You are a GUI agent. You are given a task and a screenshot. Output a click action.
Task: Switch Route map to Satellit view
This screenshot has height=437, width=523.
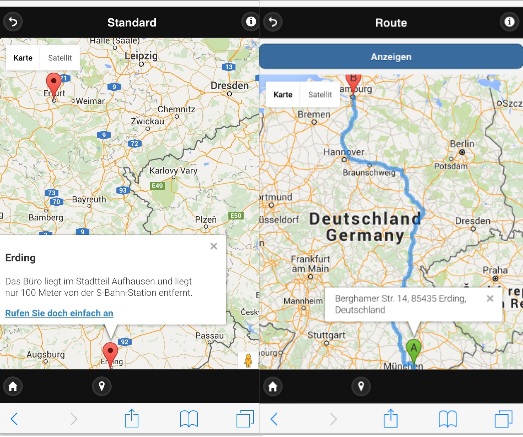[320, 94]
